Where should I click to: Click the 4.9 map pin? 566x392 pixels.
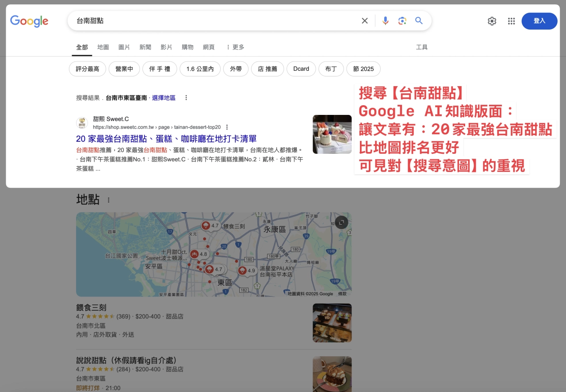click(247, 270)
